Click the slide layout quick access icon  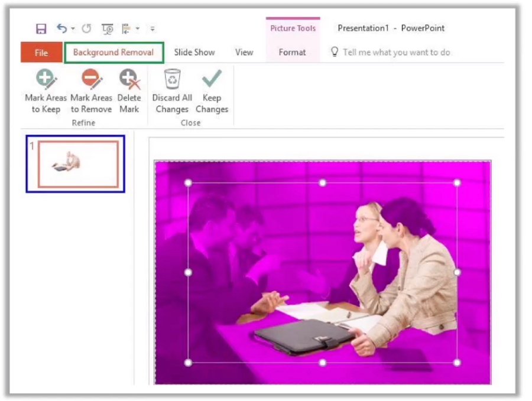click(x=126, y=29)
